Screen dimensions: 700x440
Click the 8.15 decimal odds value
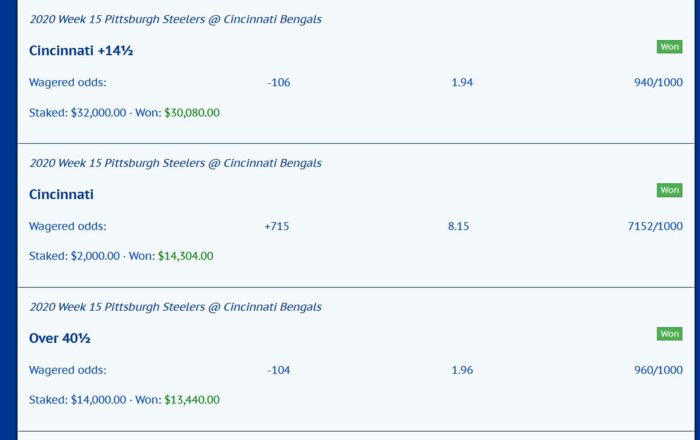(458, 226)
